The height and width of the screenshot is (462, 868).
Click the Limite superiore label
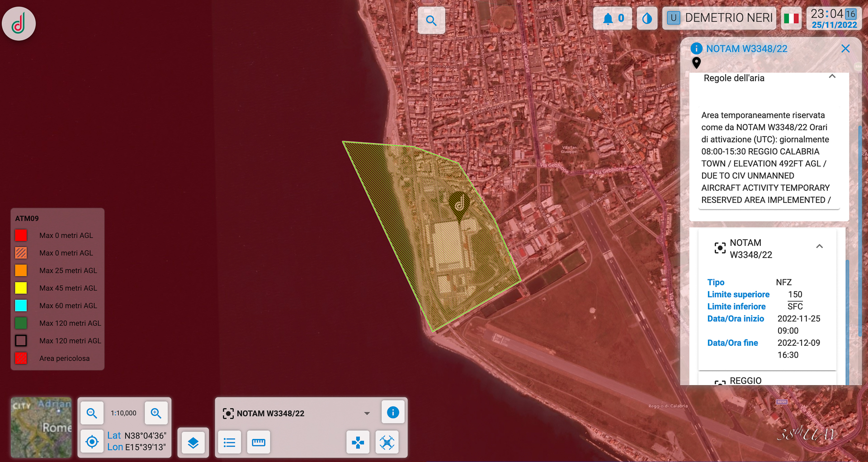pyautogui.click(x=738, y=294)
